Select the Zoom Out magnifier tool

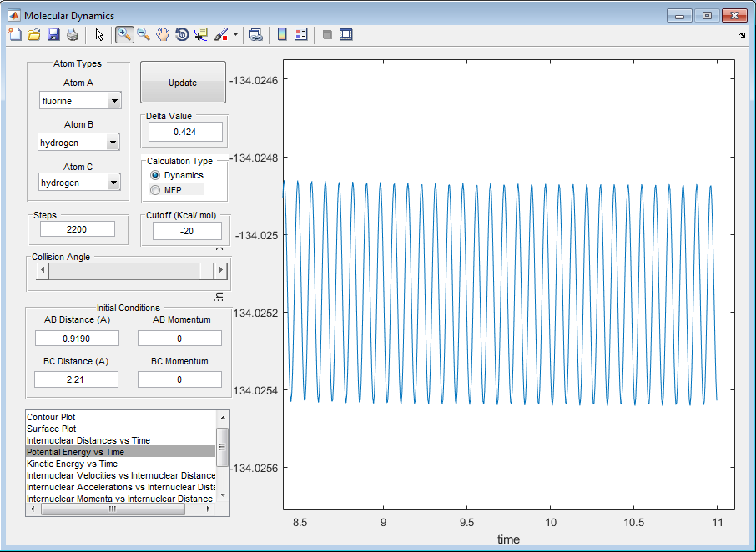pyautogui.click(x=144, y=34)
